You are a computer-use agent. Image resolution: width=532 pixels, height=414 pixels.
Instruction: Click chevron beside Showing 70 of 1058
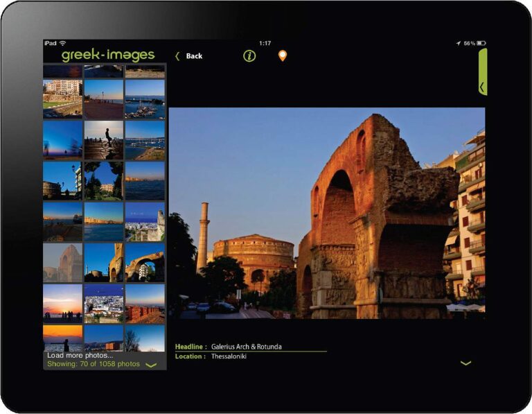click(151, 365)
